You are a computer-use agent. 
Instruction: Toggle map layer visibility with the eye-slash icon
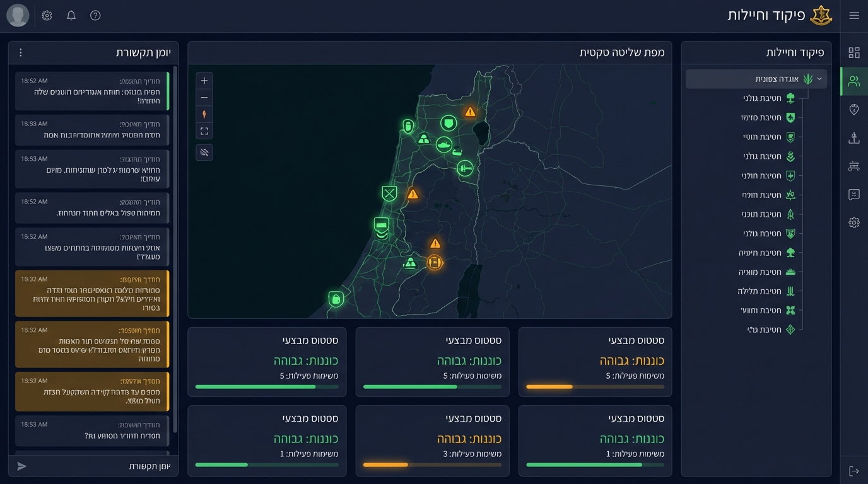(204, 153)
